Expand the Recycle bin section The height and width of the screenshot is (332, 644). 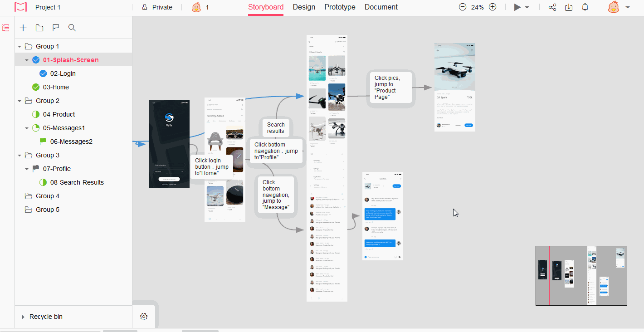(x=23, y=317)
